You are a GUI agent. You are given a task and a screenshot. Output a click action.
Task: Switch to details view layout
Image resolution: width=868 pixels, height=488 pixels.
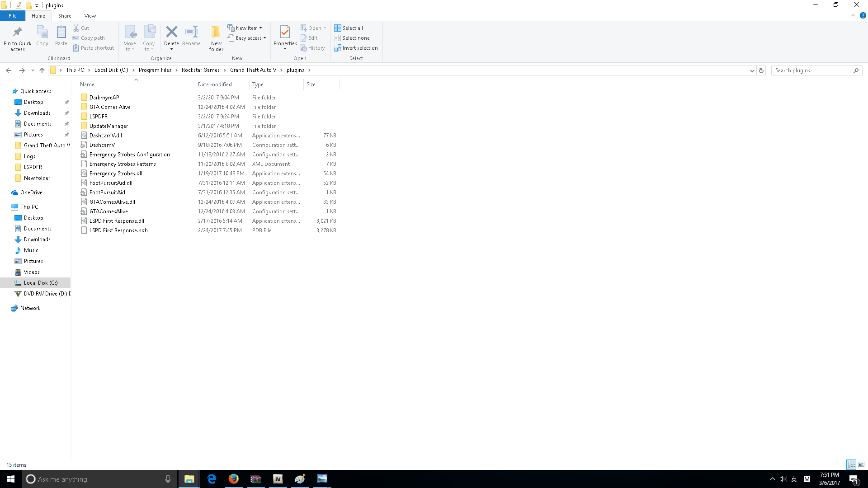[x=851, y=465]
